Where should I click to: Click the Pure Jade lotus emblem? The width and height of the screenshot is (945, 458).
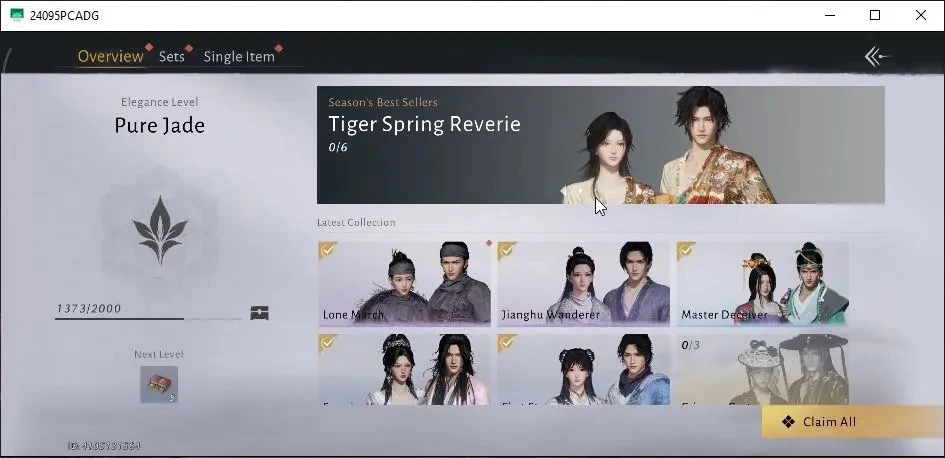click(160, 231)
